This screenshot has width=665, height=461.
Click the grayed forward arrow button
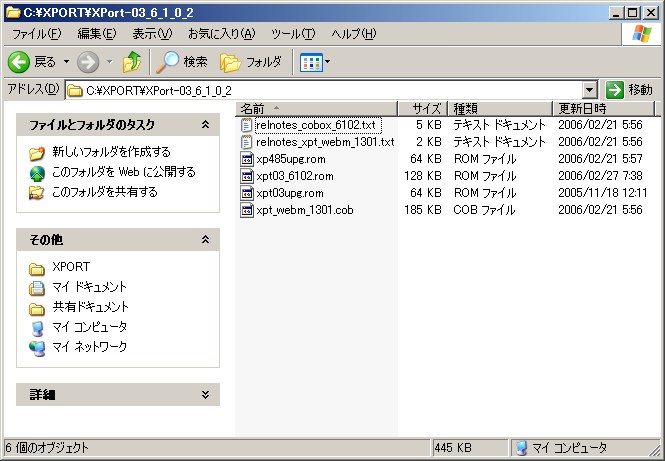[88, 62]
